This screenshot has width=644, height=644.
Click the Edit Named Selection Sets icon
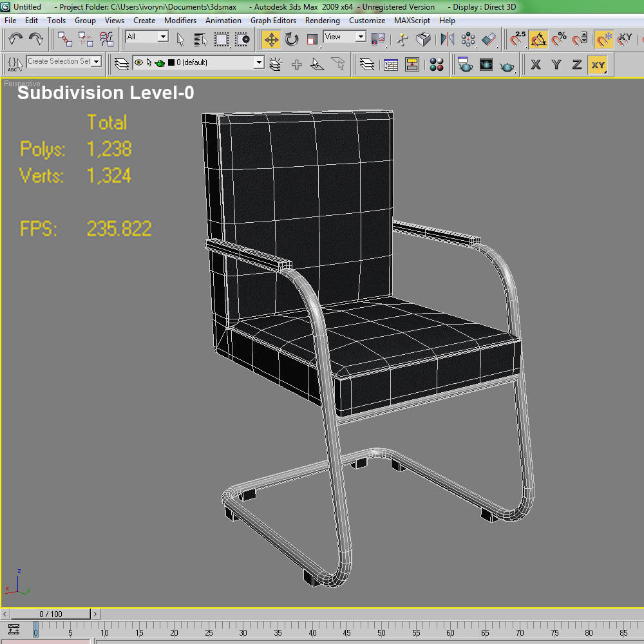[15, 64]
